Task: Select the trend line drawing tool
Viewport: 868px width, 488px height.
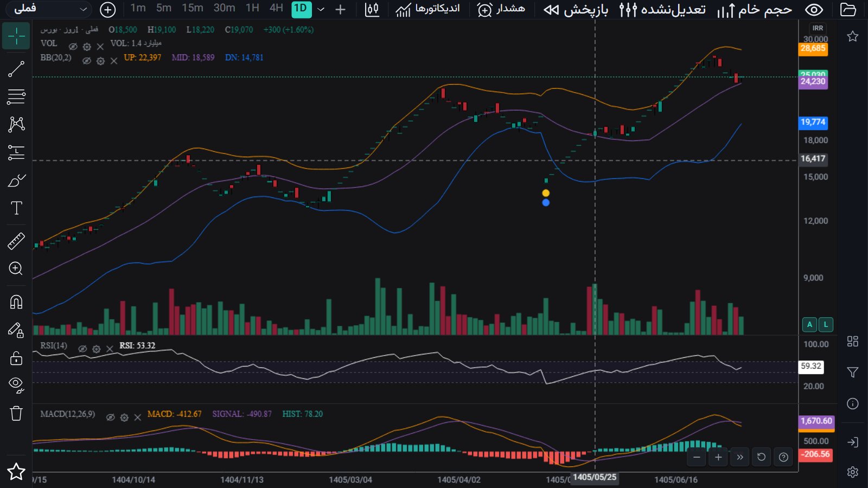Action: coord(16,69)
